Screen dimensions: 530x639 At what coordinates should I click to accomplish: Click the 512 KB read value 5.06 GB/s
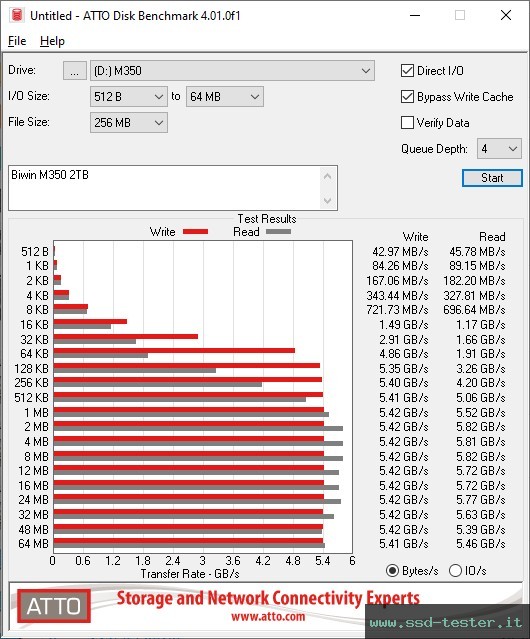[x=481, y=397]
